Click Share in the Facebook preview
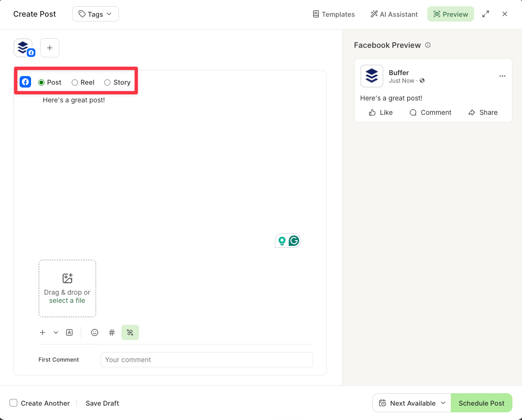This screenshot has width=522, height=420. pyautogui.click(x=483, y=112)
